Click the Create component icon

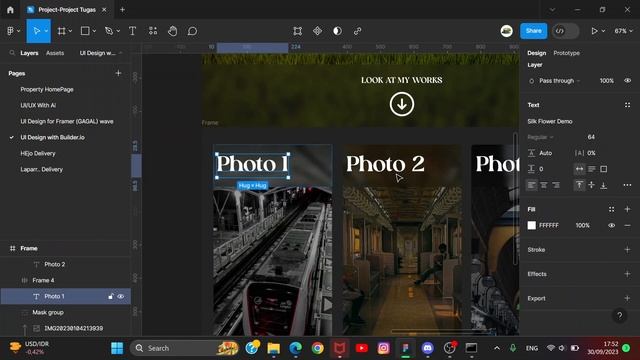(318, 31)
